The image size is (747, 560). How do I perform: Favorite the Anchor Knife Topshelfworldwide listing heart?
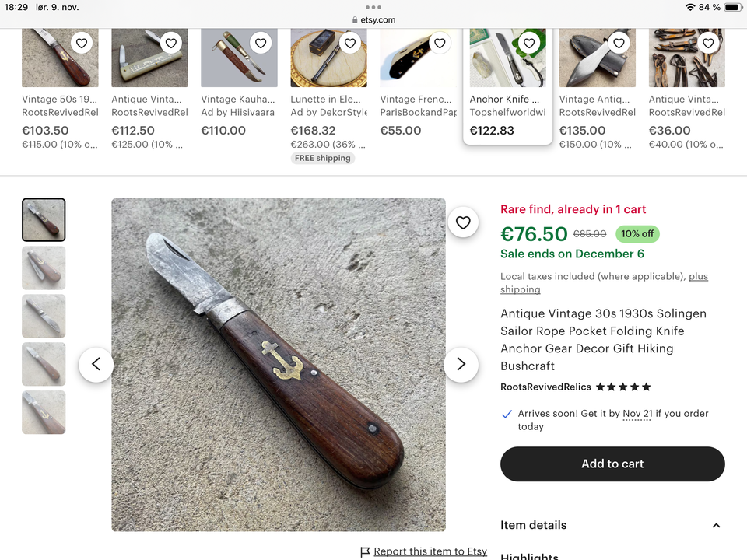pos(529,44)
